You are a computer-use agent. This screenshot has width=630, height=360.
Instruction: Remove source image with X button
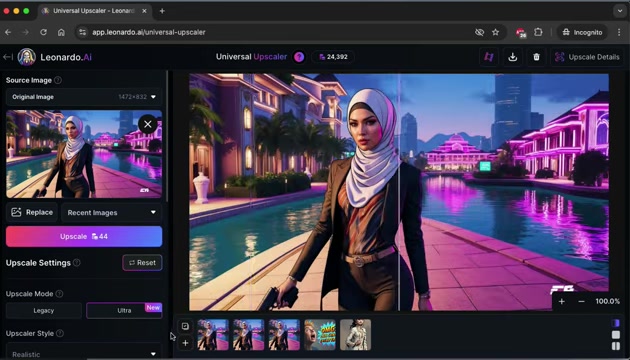pyautogui.click(x=147, y=124)
